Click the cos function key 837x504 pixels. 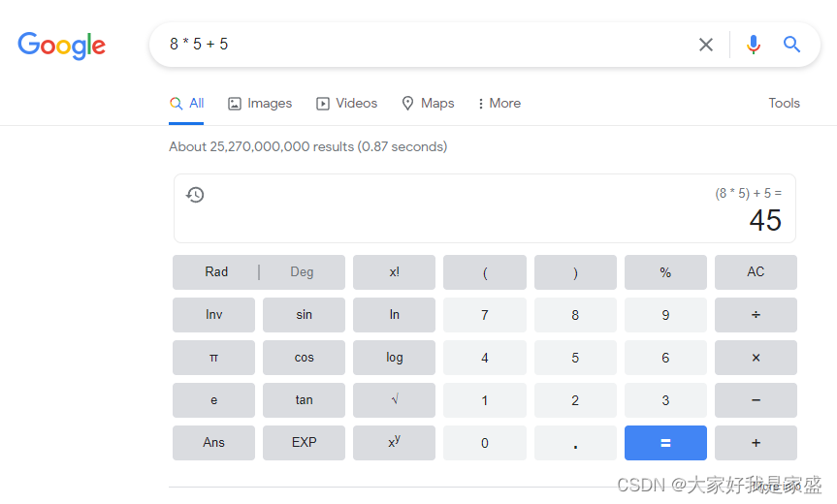tap(304, 358)
